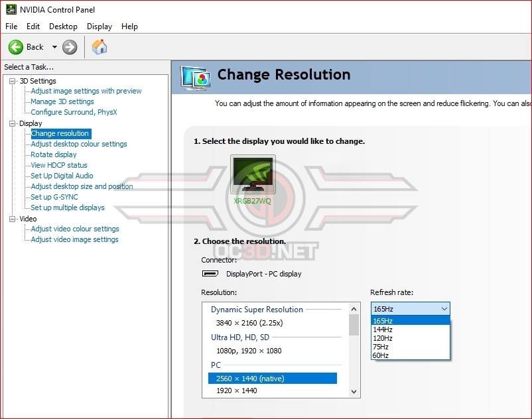Select Change resolution in the tree
532x419 pixels.
pos(61,133)
